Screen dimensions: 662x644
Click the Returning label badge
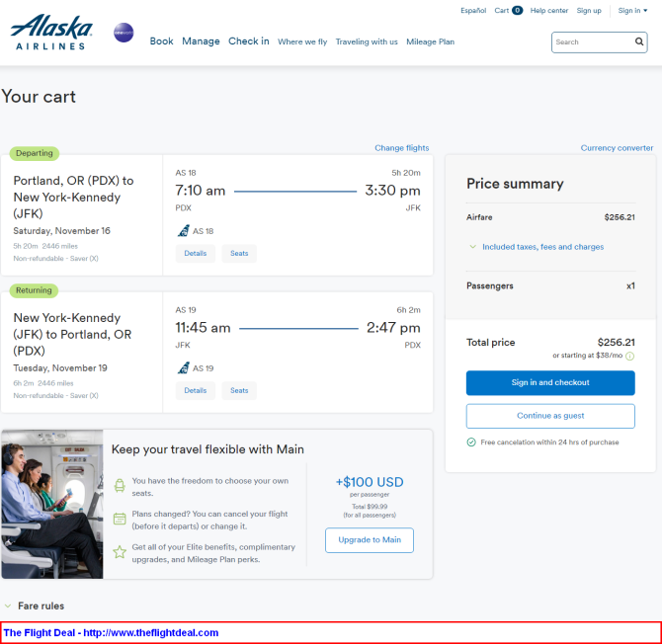[34, 290]
